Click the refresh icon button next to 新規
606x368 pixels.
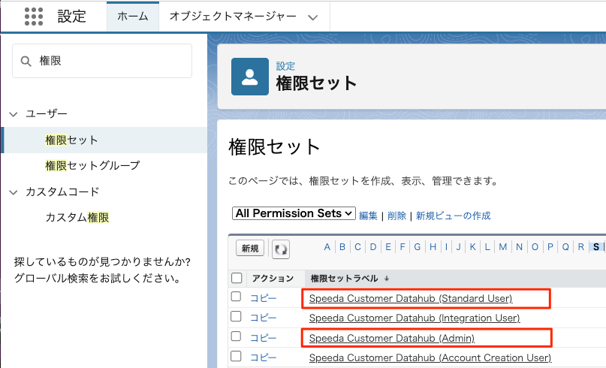[281, 249]
